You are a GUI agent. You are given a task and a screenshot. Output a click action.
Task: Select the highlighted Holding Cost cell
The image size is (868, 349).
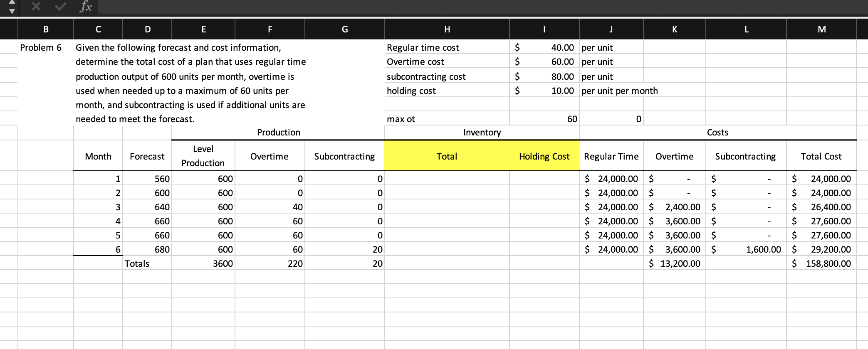coord(544,156)
